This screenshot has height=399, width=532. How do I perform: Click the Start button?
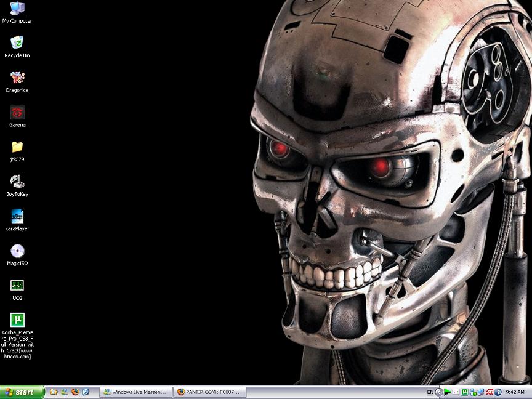pos(22,392)
